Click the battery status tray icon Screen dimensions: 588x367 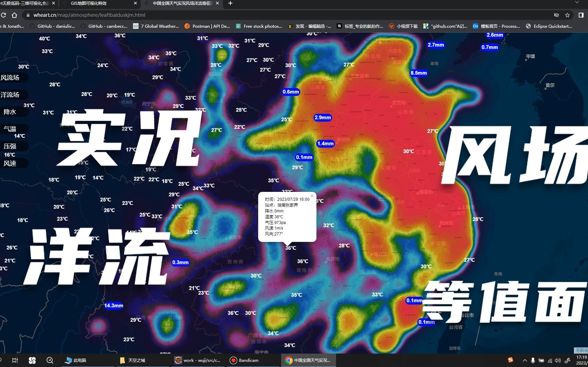pyautogui.click(x=541, y=360)
